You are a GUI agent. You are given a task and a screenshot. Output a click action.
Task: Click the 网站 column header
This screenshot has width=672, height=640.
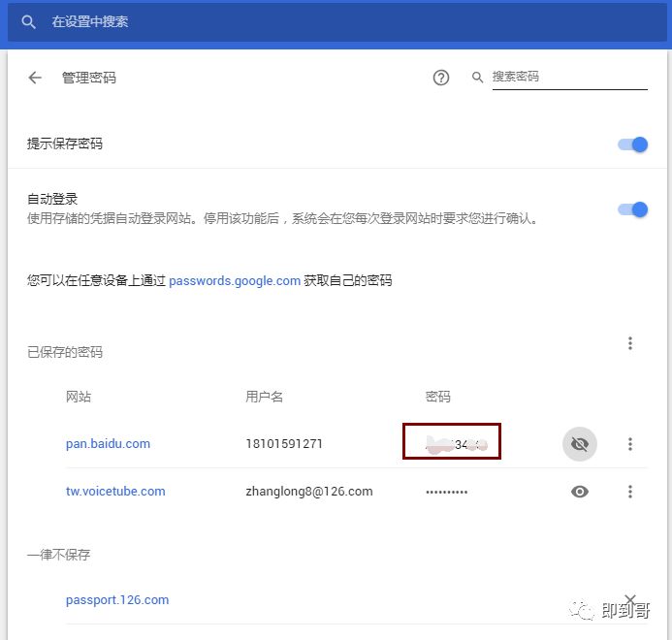(x=79, y=397)
